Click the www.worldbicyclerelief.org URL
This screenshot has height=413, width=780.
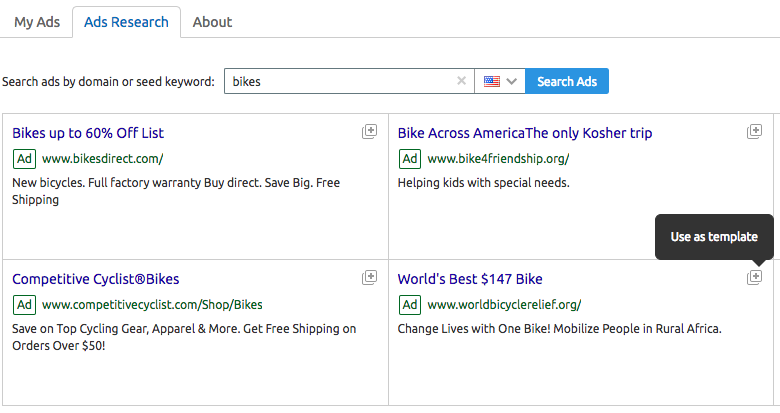[504, 305]
